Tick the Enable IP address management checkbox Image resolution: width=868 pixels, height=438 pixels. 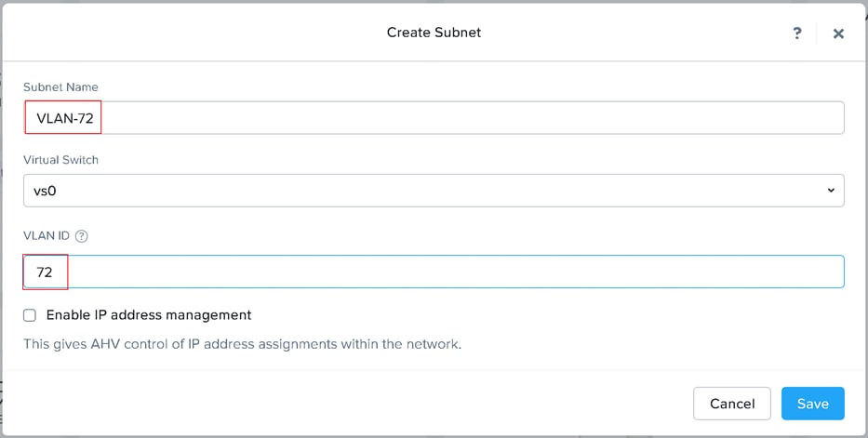(30, 315)
